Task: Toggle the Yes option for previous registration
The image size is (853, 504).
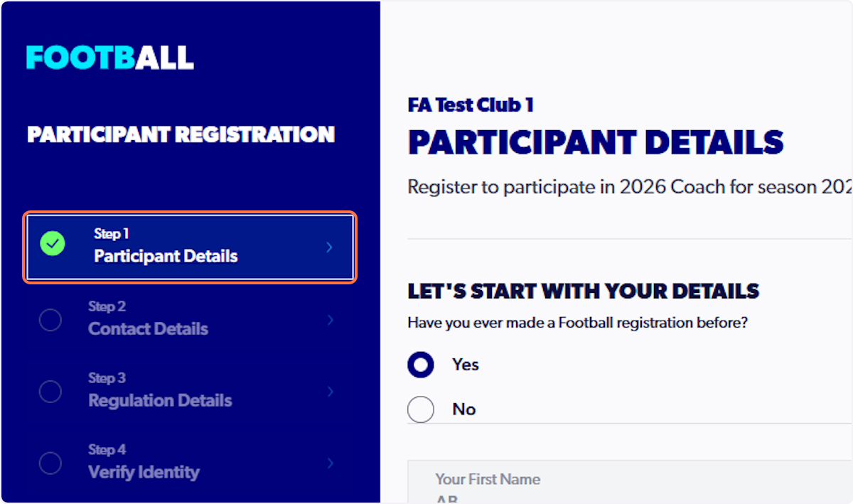Action: [421, 364]
